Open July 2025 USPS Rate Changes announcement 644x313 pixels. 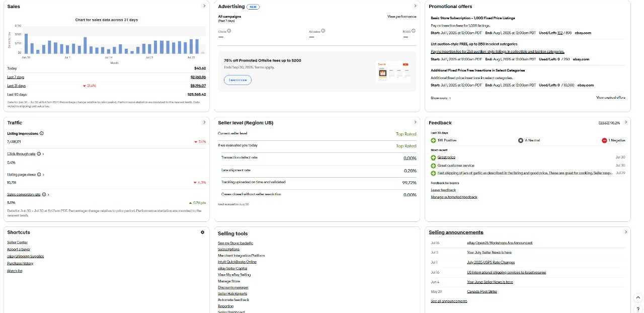click(x=491, y=262)
